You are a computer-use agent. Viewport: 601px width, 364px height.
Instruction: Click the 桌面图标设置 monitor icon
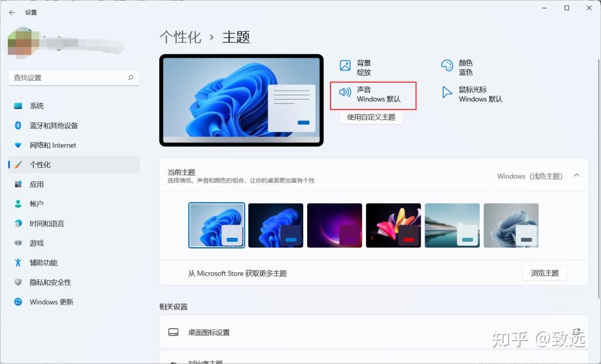(x=173, y=332)
